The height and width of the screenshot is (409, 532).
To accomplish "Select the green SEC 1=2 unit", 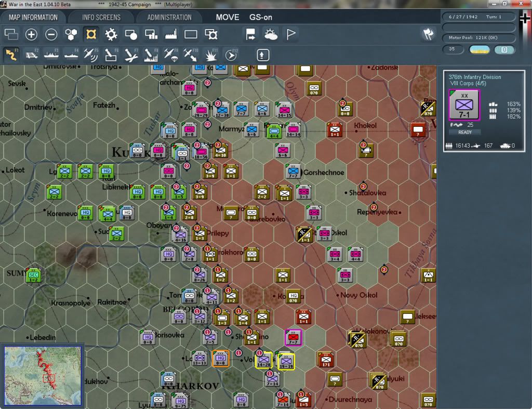I will click(34, 275).
